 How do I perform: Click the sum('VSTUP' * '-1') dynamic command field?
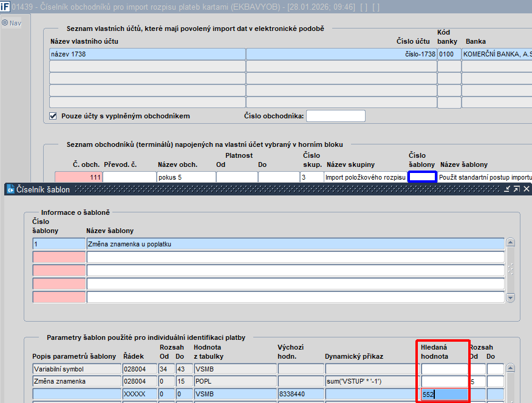[370, 381]
